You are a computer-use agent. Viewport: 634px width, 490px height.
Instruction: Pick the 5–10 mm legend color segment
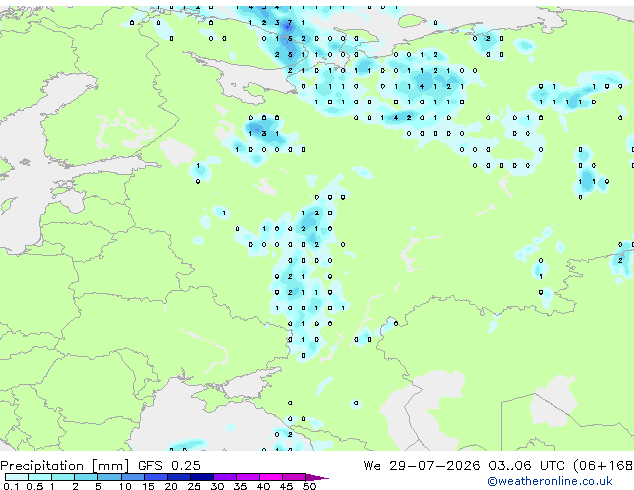pyautogui.click(x=110, y=477)
